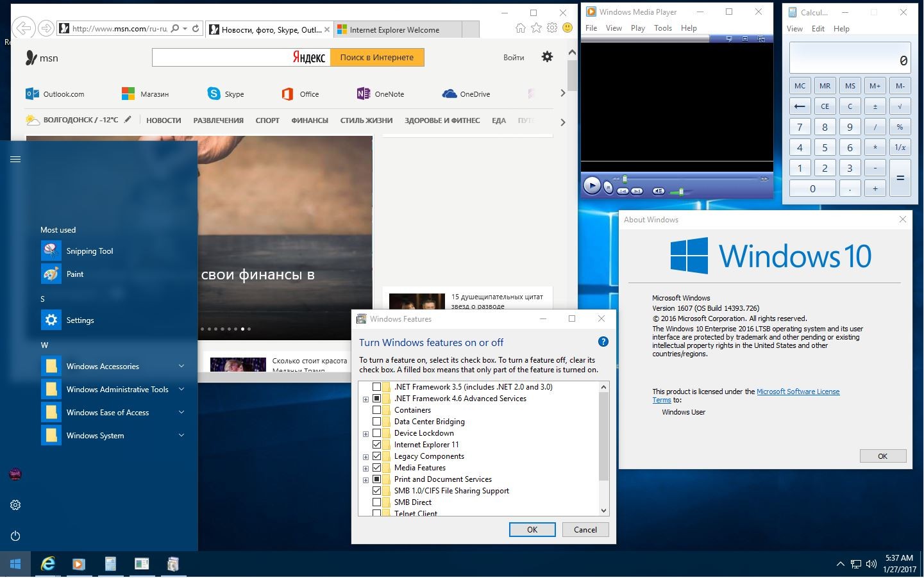Click the calculator CE button
The width and height of the screenshot is (924, 578).
[825, 106]
